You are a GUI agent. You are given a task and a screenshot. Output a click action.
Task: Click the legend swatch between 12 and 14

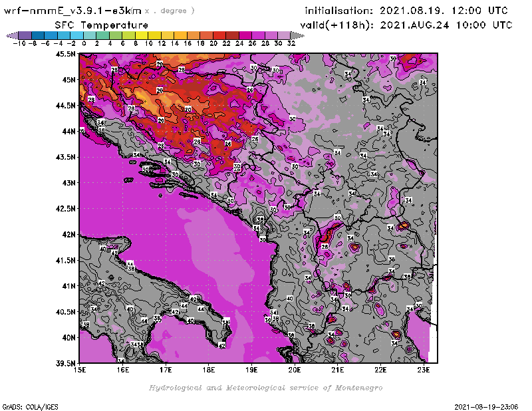coord(168,35)
